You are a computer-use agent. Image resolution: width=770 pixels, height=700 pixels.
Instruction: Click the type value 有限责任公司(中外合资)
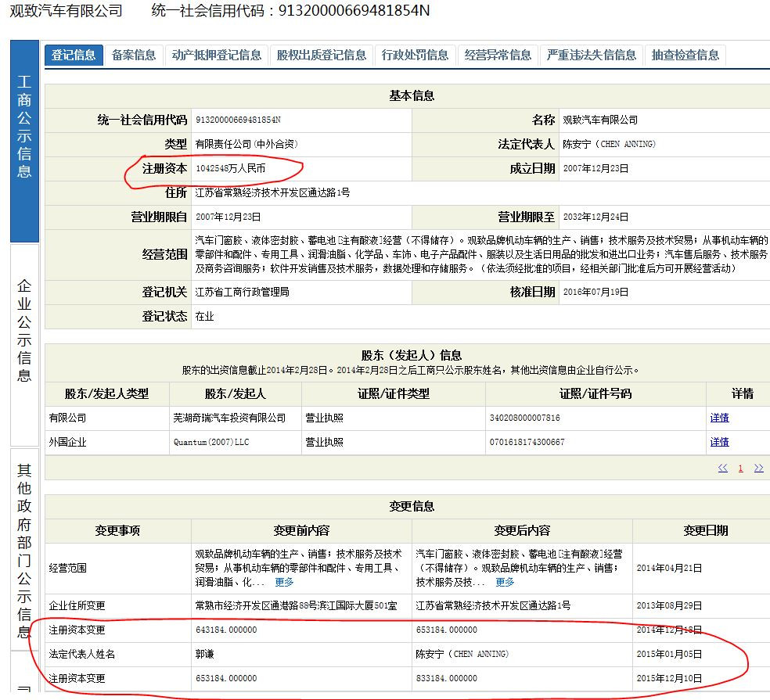(x=246, y=144)
